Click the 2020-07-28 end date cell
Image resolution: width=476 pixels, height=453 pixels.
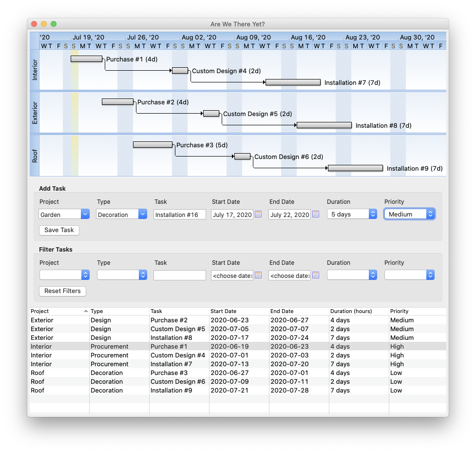tap(299, 391)
